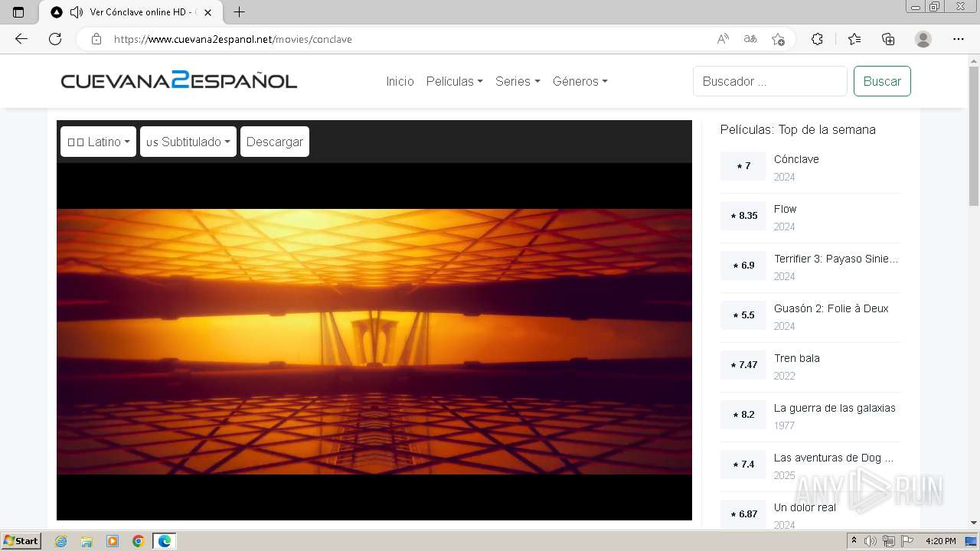Open Guasón 2: Folie à Deux link
The height and width of the screenshot is (551, 980).
point(831,308)
